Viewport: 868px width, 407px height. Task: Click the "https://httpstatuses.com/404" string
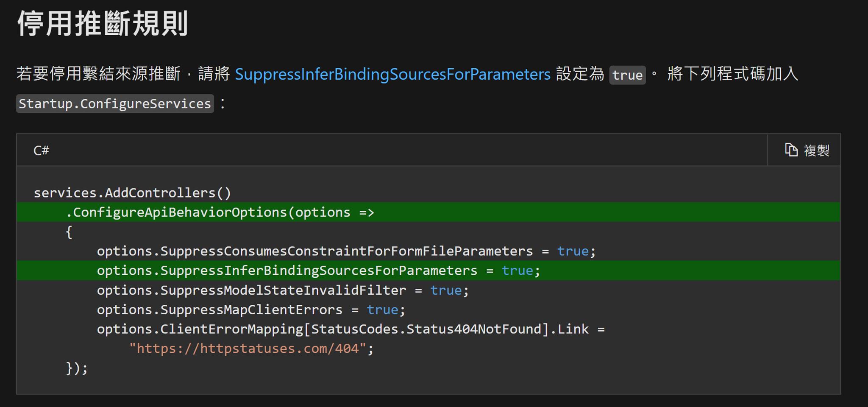point(248,348)
